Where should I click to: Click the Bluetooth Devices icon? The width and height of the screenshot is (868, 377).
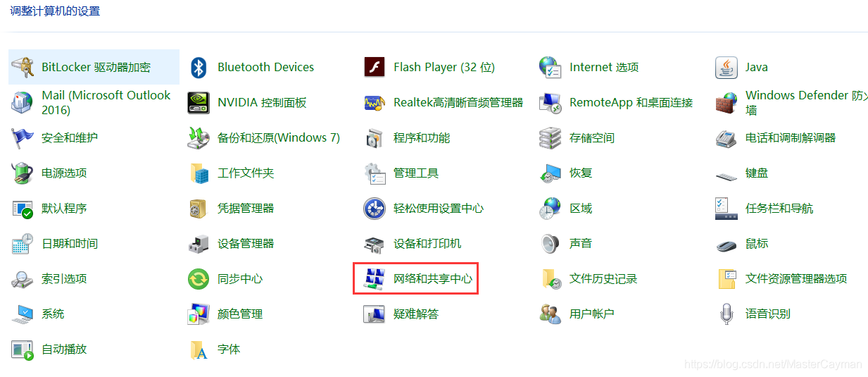click(x=199, y=68)
